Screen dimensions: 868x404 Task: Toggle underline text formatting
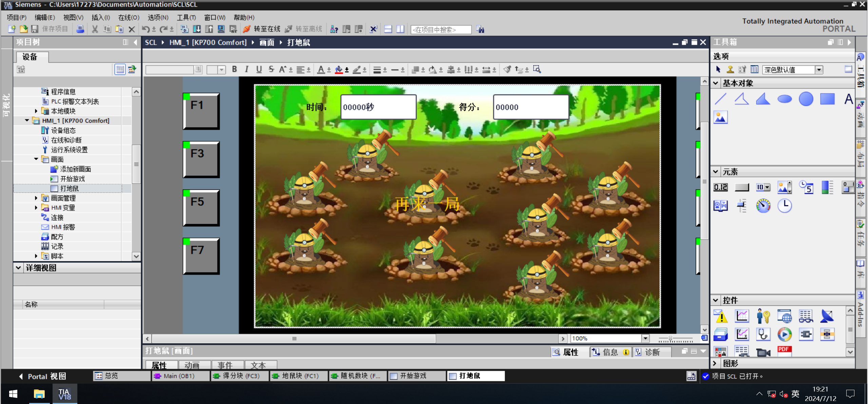[x=259, y=69]
